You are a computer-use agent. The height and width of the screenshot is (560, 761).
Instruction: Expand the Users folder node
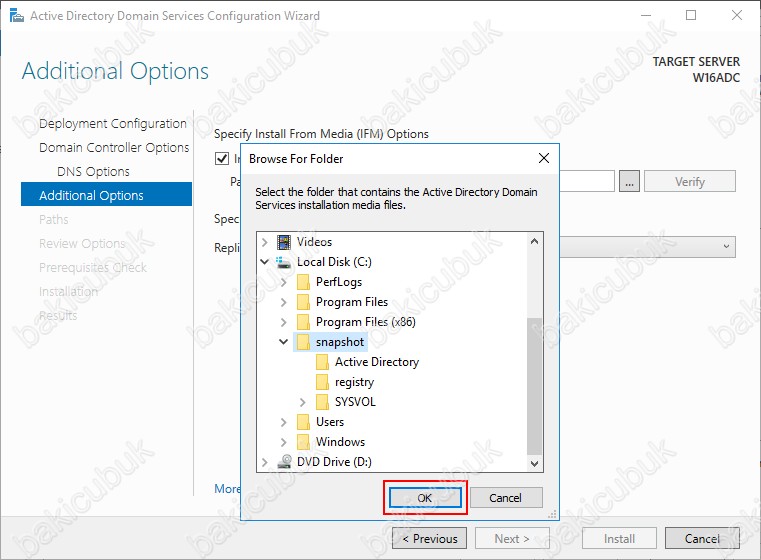pyautogui.click(x=283, y=422)
